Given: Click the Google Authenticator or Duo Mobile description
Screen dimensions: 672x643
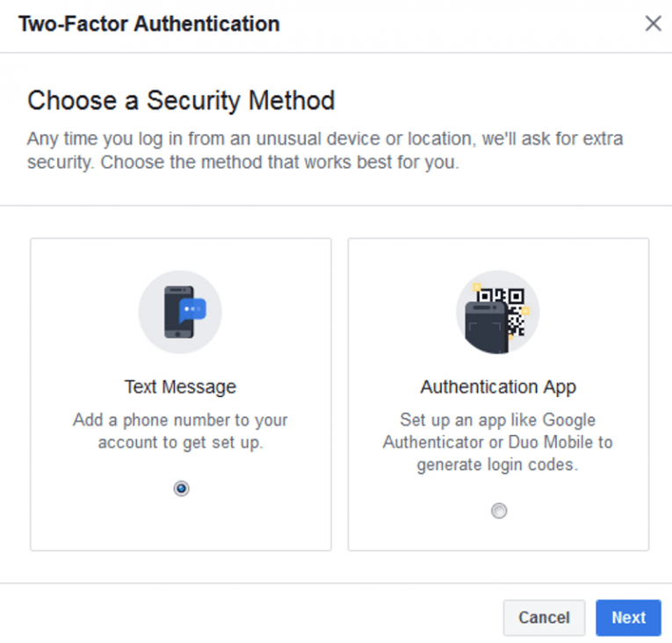Looking at the screenshot, I should pos(498,442).
